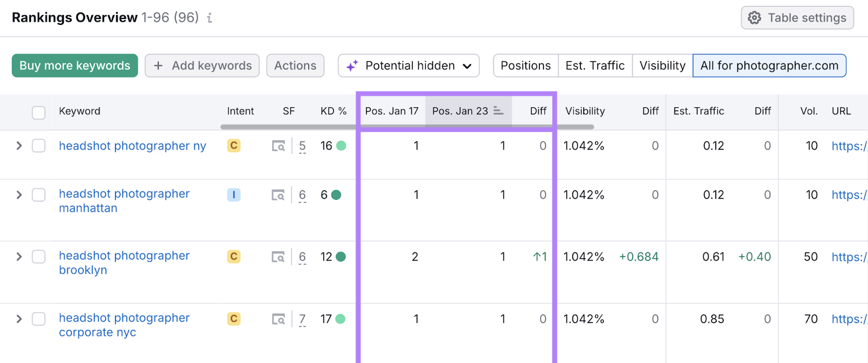Click the Table settings gear icon

(754, 18)
